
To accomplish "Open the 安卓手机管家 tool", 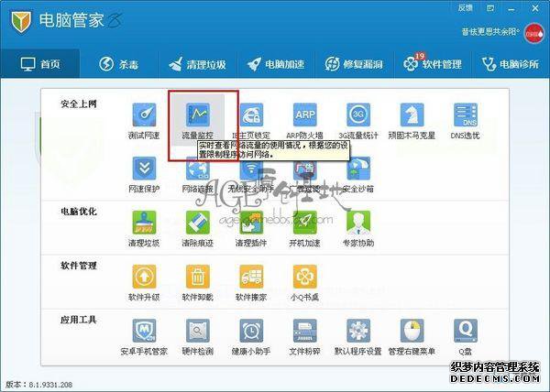I will [x=144, y=337].
